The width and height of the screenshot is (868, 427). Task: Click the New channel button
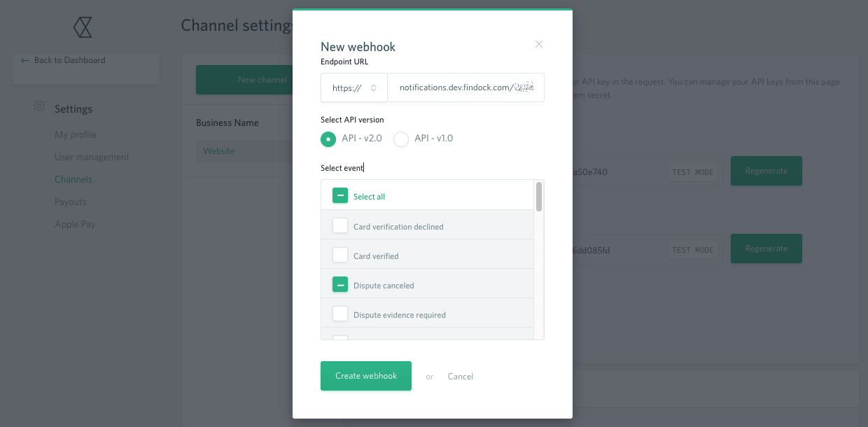click(262, 80)
